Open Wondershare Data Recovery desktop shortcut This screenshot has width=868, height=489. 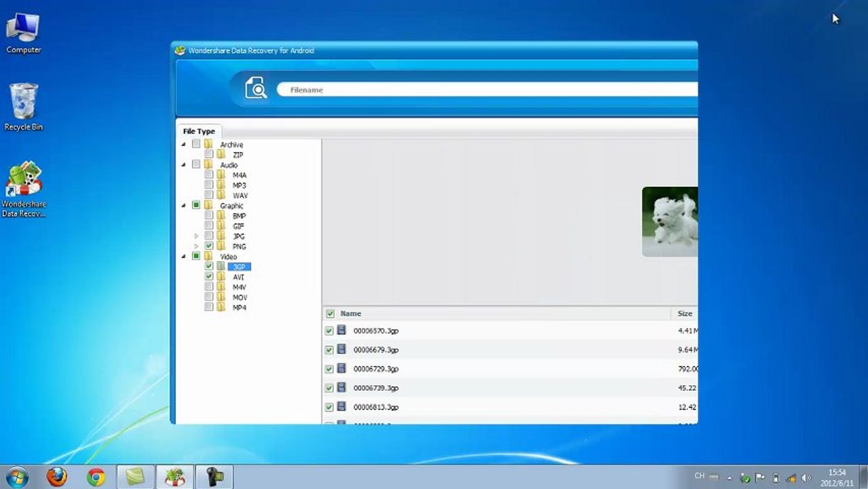[x=24, y=189]
